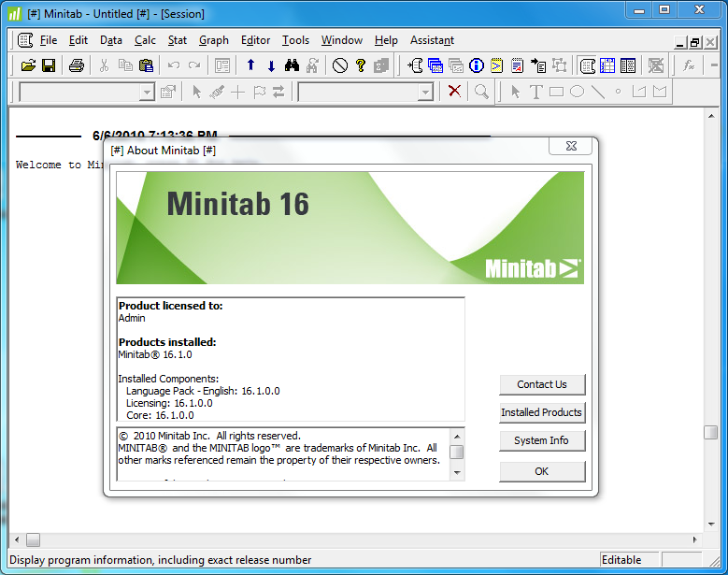This screenshot has height=575, width=728.
Task: Open the Edit menu
Action: (x=78, y=40)
